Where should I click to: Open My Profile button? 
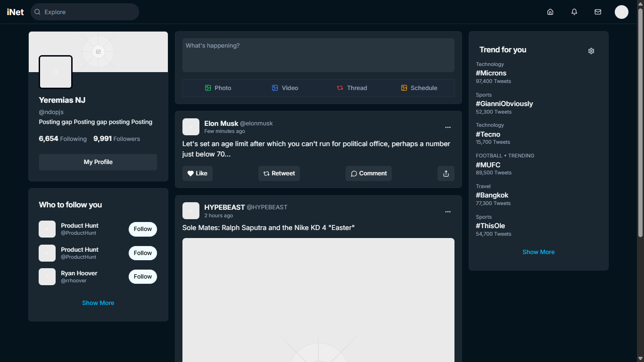click(x=98, y=162)
